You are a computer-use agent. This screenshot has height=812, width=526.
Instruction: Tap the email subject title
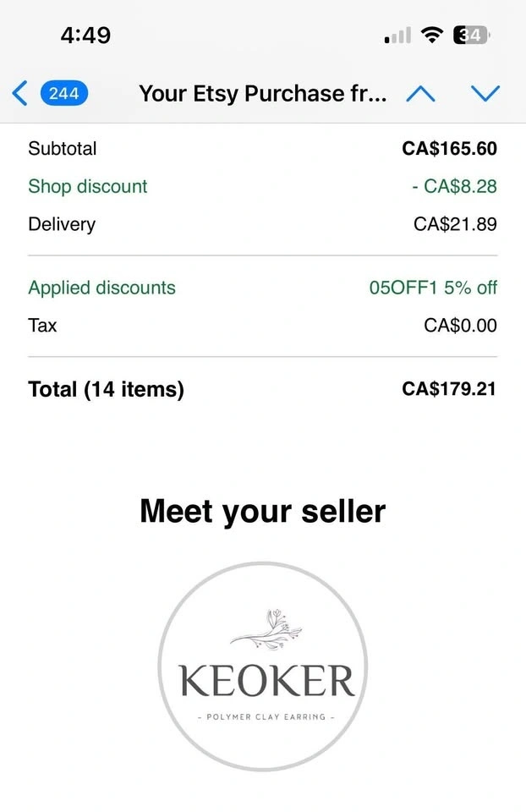click(263, 93)
